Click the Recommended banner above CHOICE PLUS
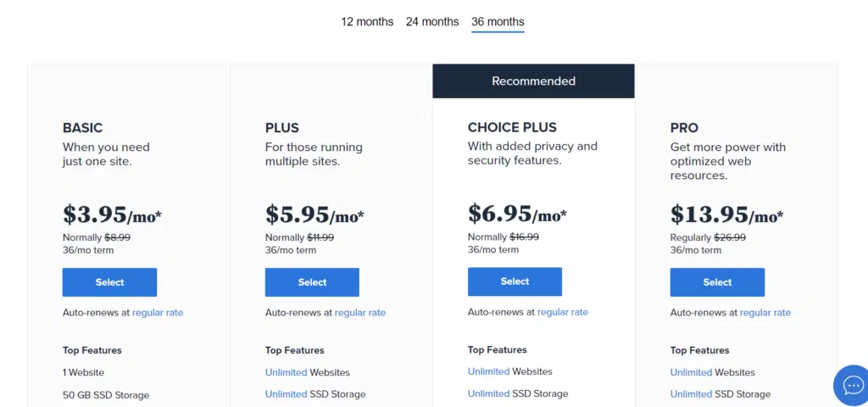 click(533, 81)
